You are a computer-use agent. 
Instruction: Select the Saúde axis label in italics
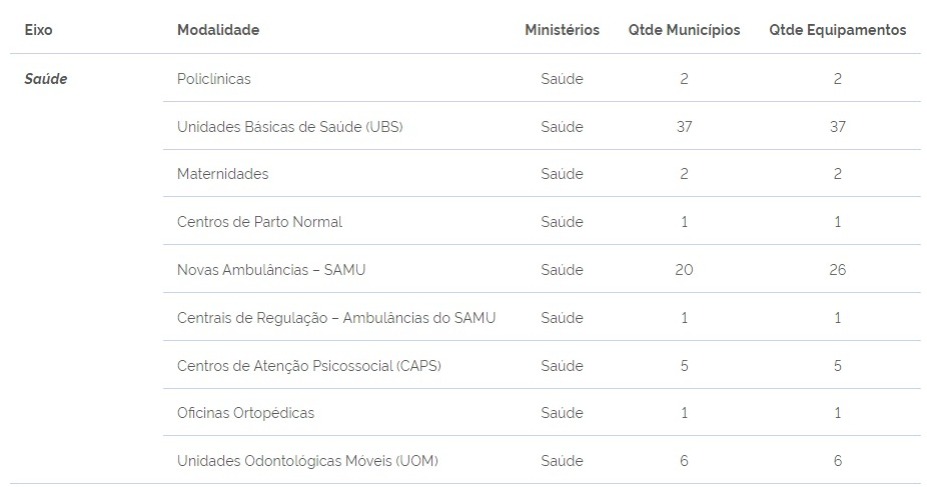click(x=46, y=79)
